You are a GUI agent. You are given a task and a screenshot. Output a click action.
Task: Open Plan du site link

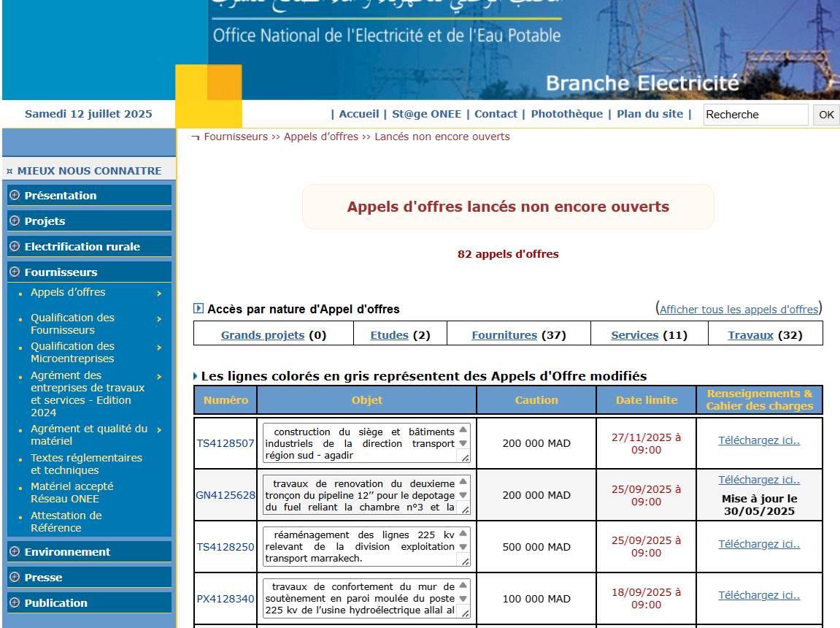pyautogui.click(x=650, y=114)
